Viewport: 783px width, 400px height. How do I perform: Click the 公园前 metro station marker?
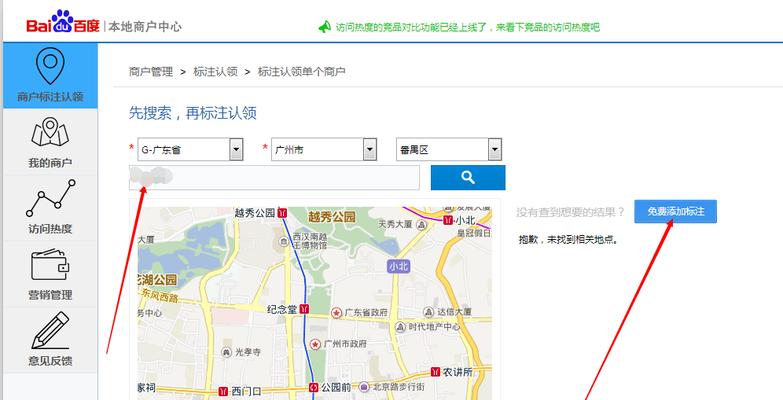coord(314,387)
